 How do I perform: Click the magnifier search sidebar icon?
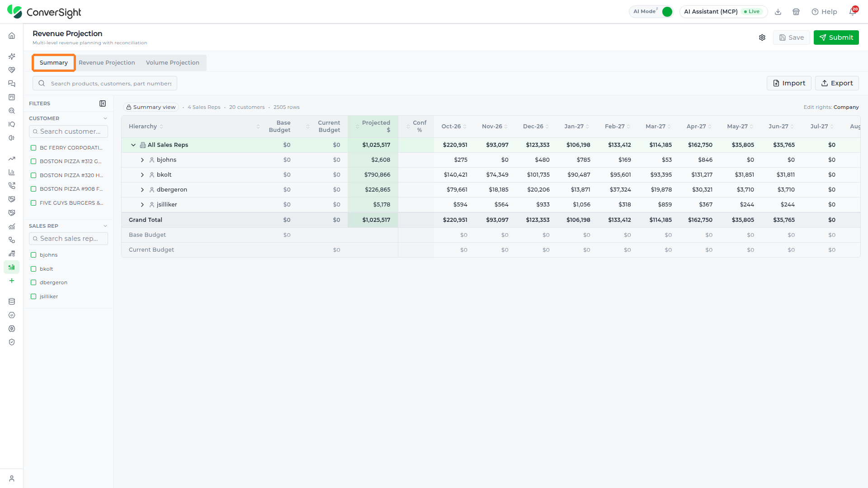coord(12,111)
